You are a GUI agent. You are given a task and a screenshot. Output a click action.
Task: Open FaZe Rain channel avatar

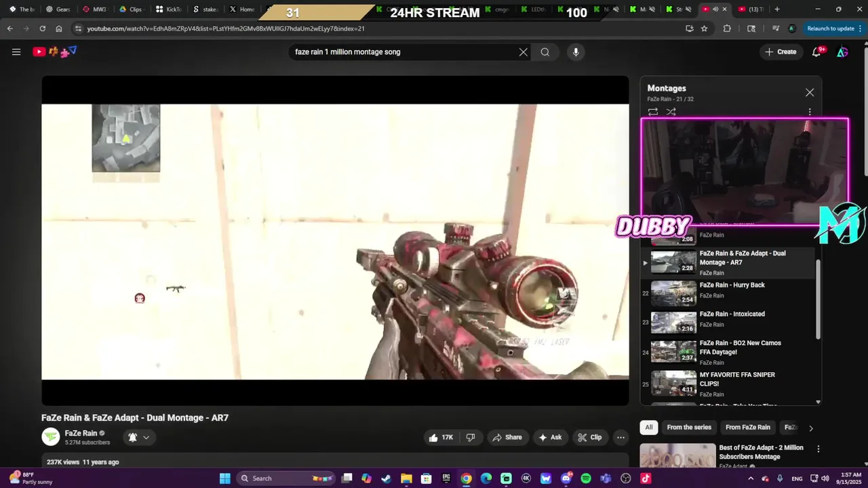tap(51, 437)
